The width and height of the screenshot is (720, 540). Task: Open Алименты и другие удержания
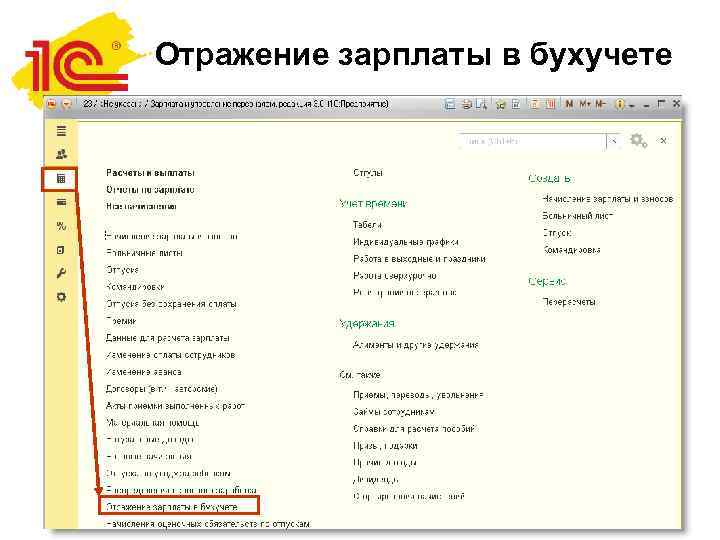[x=416, y=345]
